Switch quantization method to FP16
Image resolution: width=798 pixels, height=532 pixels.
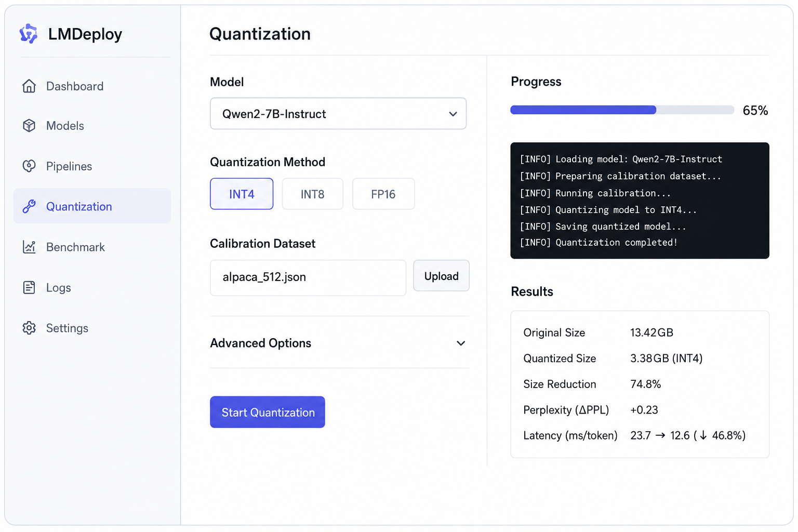click(x=383, y=194)
